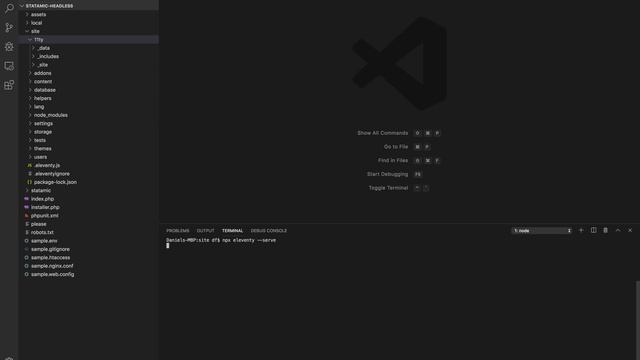Expand the settings folder
The height and width of the screenshot is (360, 640).
point(89,123)
